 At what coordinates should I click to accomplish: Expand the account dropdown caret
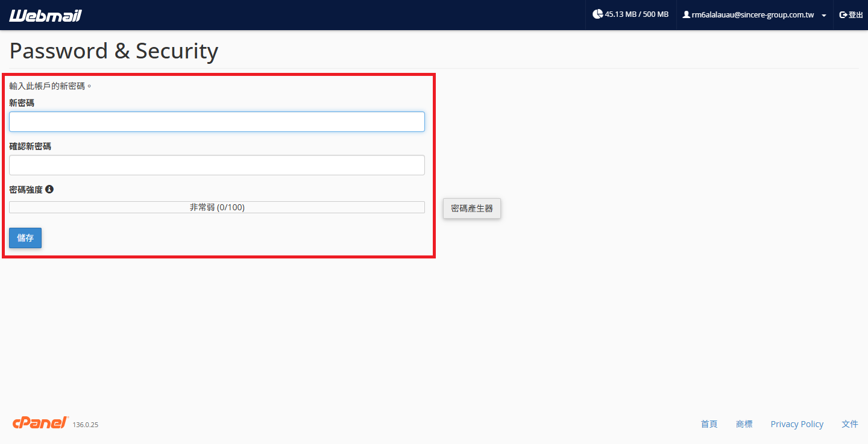(x=823, y=15)
